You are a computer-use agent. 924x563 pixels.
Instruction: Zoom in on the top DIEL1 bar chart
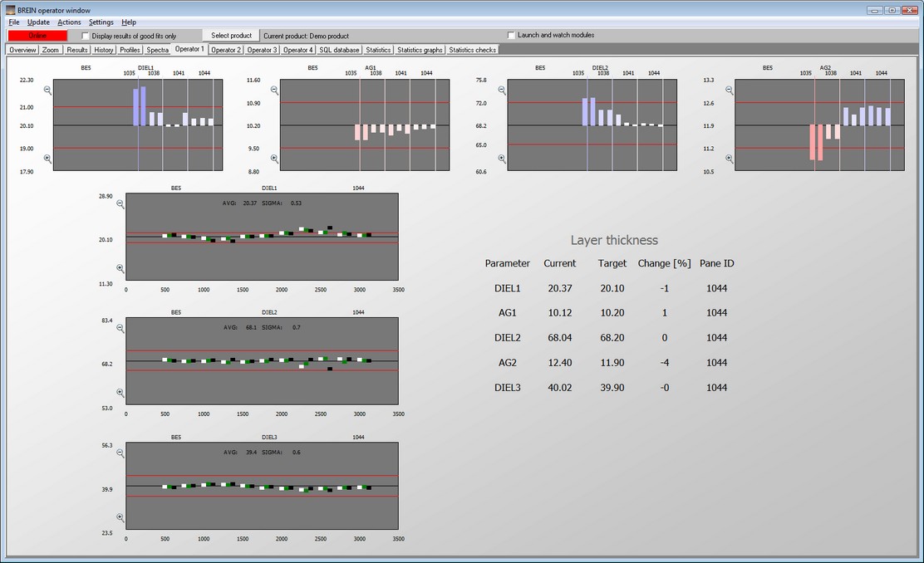[x=47, y=158]
